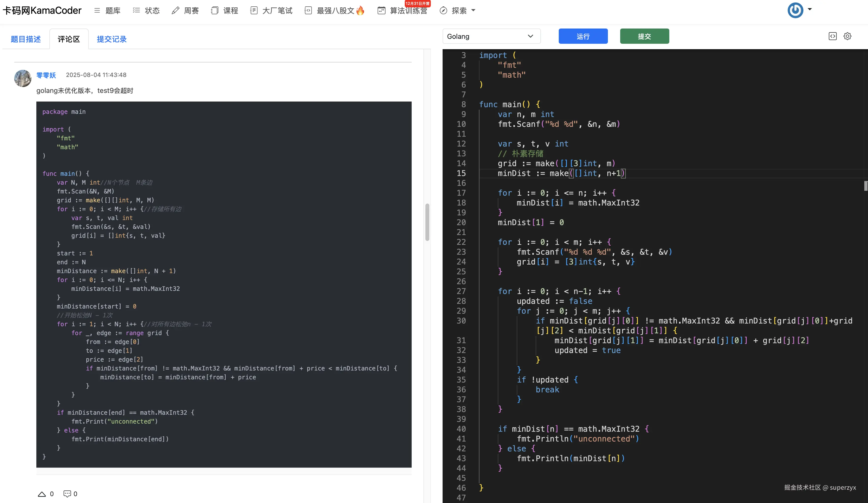Viewport: 868px width, 503px height.
Task: Click commenter 零零妖's avatar thumbnail
Action: (x=23, y=78)
